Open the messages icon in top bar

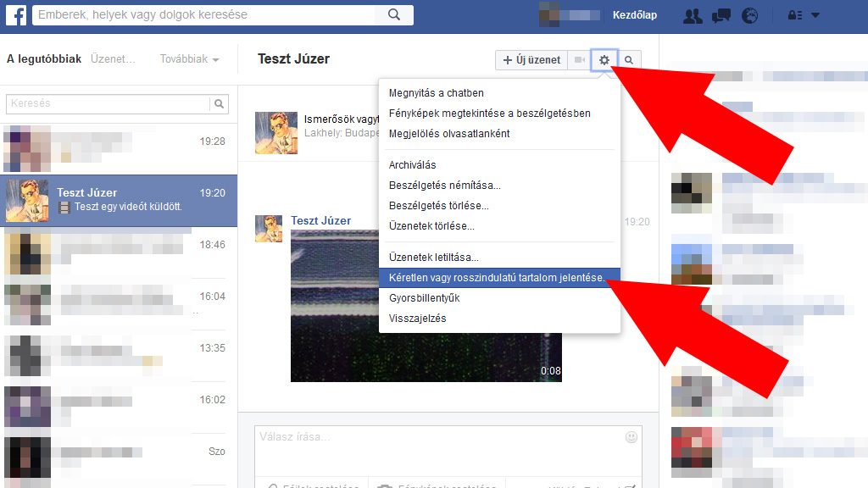click(x=721, y=15)
